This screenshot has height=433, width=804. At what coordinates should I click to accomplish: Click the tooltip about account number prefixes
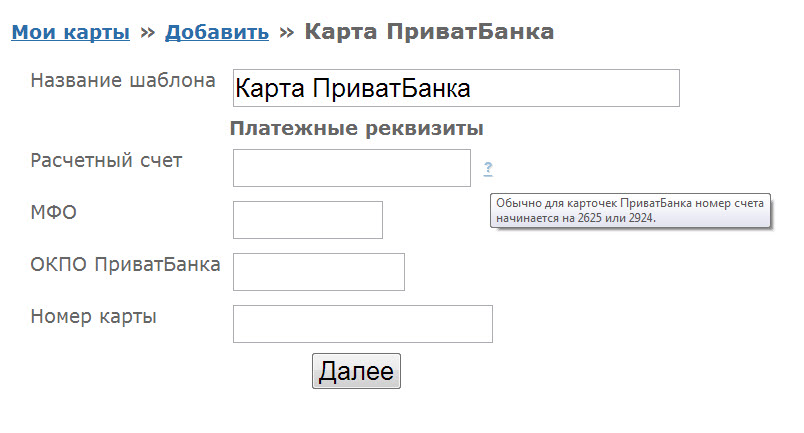click(x=630, y=211)
